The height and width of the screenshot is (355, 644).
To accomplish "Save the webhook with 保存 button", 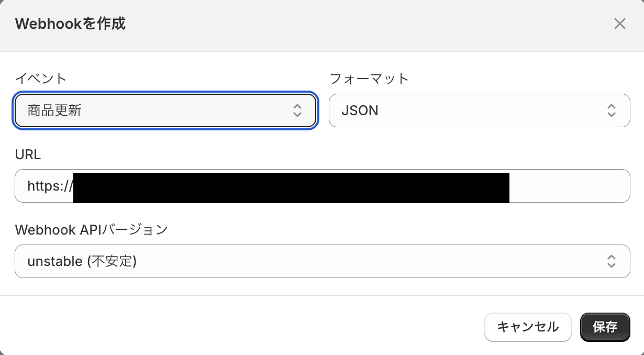I will [x=605, y=327].
